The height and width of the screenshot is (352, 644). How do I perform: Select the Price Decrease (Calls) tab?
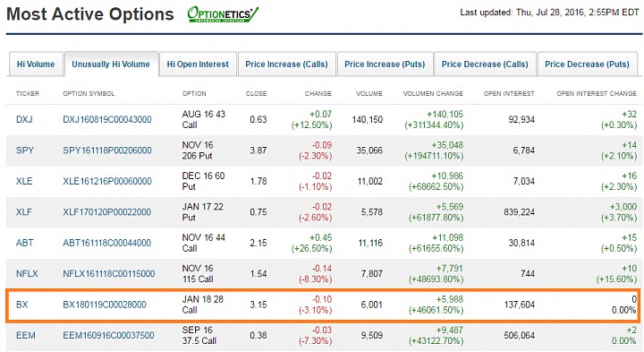(485, 64)
